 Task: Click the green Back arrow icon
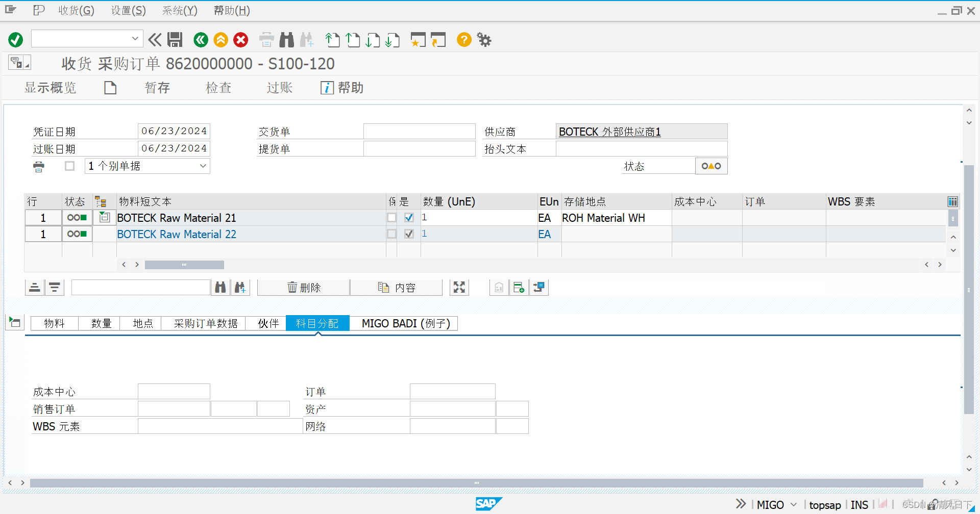(201, 40)
